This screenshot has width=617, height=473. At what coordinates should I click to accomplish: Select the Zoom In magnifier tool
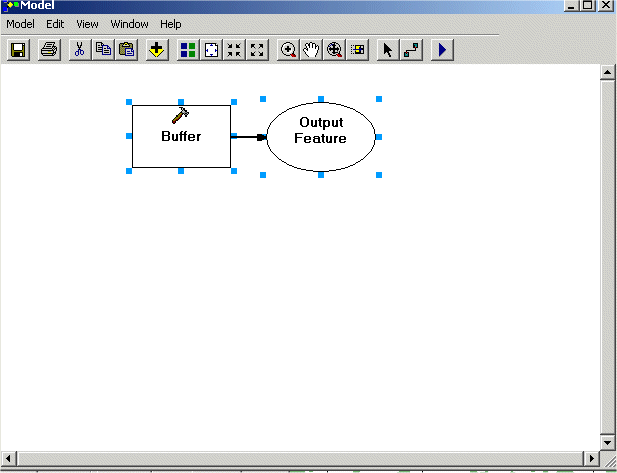coord(288,50)
